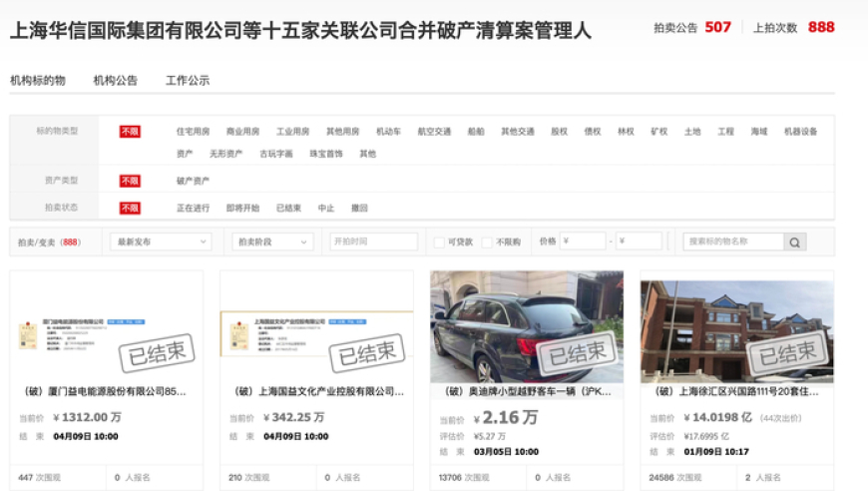Select 不限 in the 资产类型 row
The height and width of the screenshot is (491, 868).
click(x=130, y=181)
